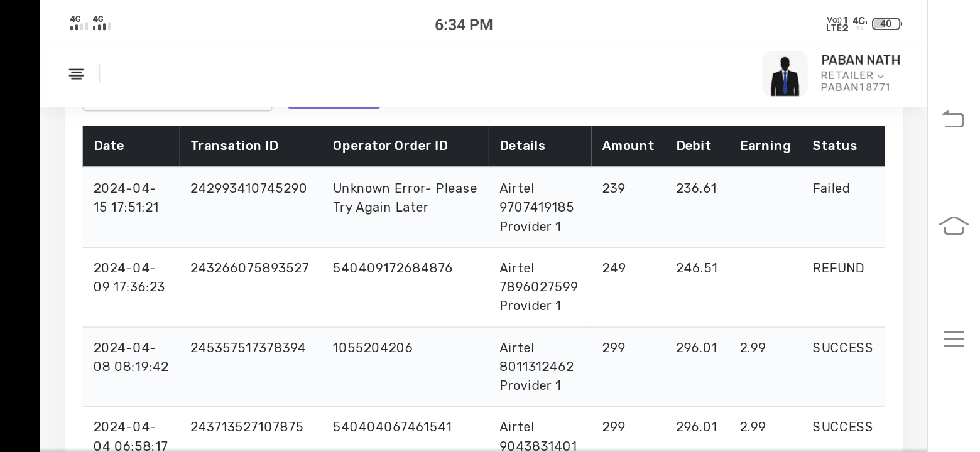Image resolution: width=980 pixels, height=452 pixels.
Task: Select transaction ID 243266075893527
Action: 249,268
